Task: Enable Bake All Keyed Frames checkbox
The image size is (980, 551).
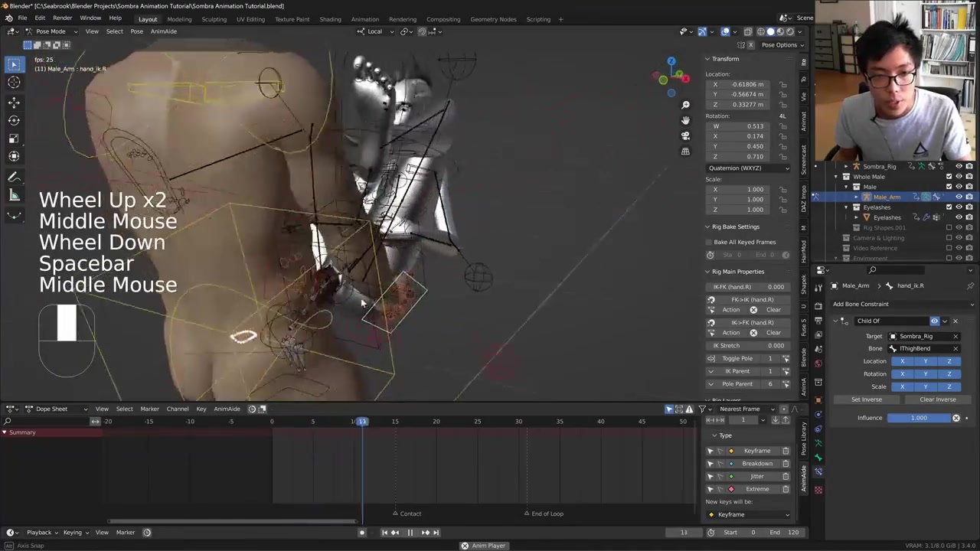Action: tap(710, 242)
